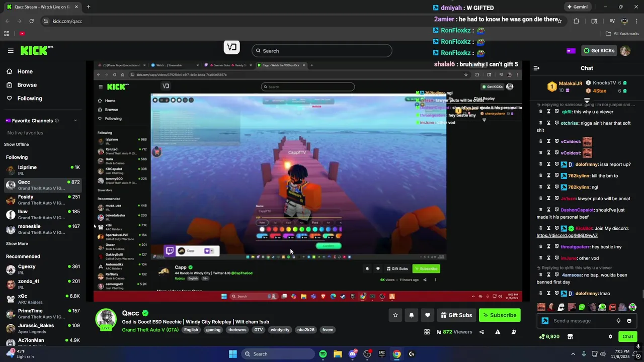The image size is (644, 362).
Task: Open recommended channel Jurassic_Bakes
Action: (x=42, y=328)
